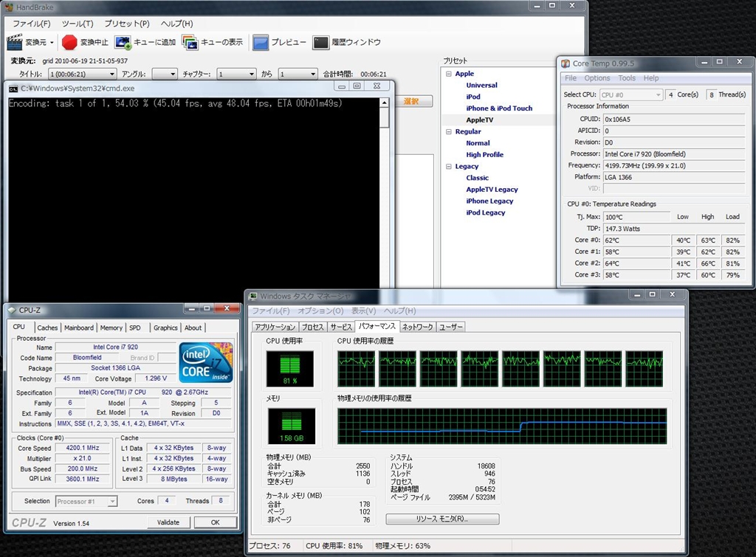This screenshot has width=756, height=557.
Task: Select the High Profile preset
Action: click(484, 155)
